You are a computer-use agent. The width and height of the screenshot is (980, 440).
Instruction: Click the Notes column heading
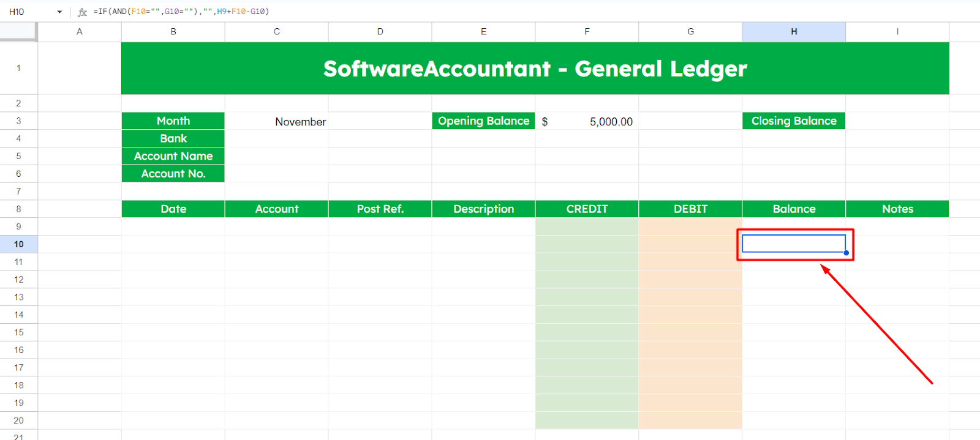[898, 209]
